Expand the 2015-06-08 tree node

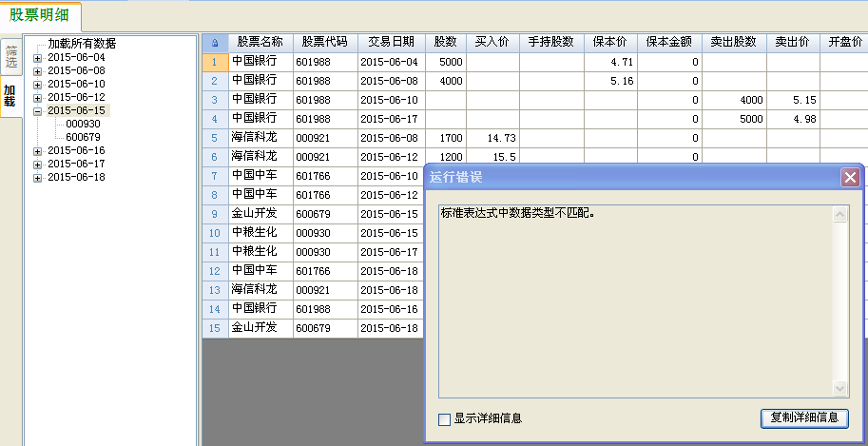pos(38,71)
